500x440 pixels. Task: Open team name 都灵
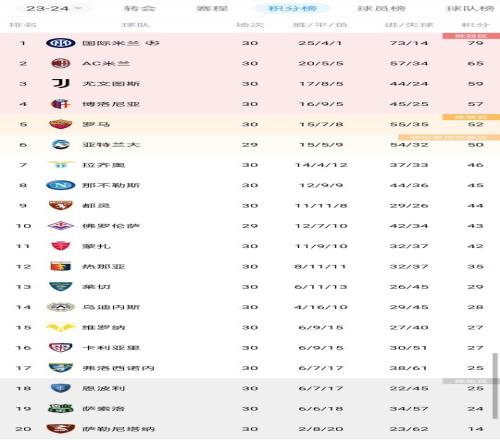[x=96, y=206]
